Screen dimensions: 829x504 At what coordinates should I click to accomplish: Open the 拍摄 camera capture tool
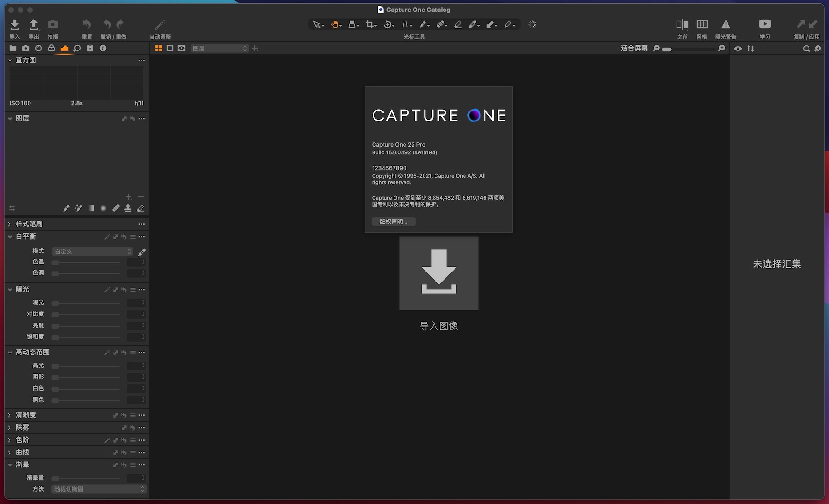53,24
